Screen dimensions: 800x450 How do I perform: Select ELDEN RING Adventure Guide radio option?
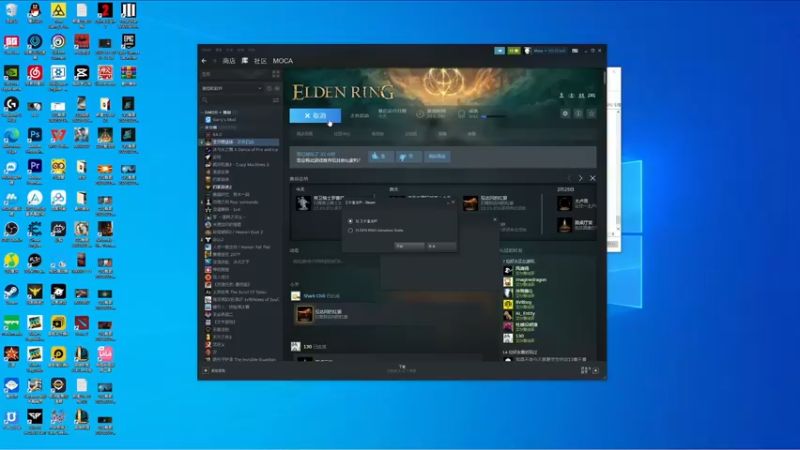coord(350,230)
